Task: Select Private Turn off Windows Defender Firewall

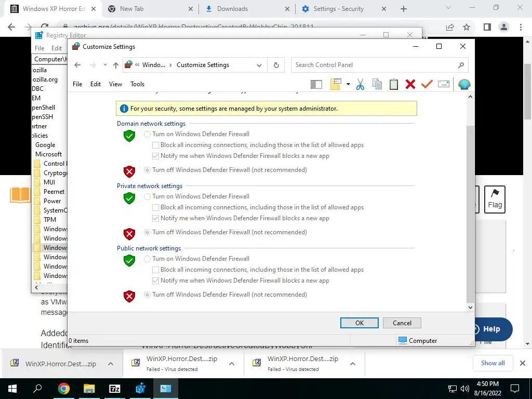Action: click(147, 232)
